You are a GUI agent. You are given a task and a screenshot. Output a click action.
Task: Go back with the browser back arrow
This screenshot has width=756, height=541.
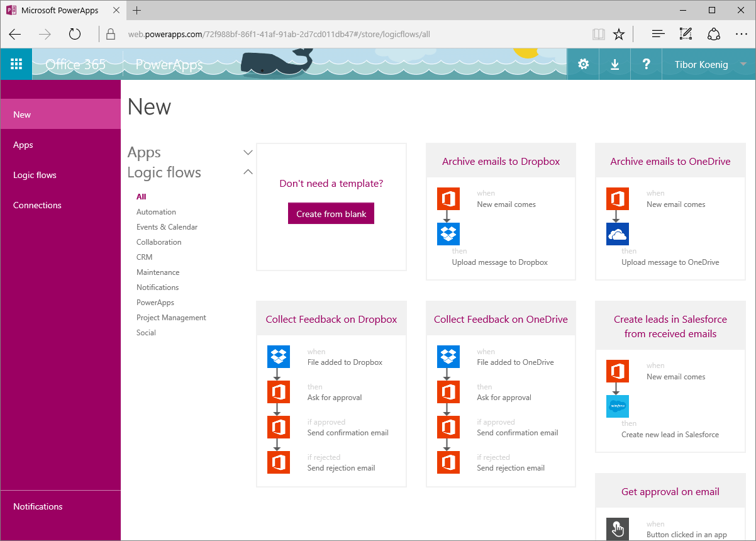[x=15, y=34]
